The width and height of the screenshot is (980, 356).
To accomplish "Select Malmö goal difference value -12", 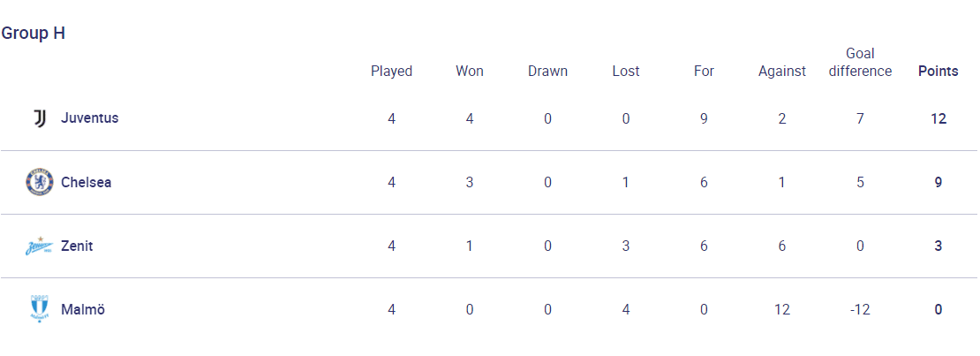I will tap(860, 310).
